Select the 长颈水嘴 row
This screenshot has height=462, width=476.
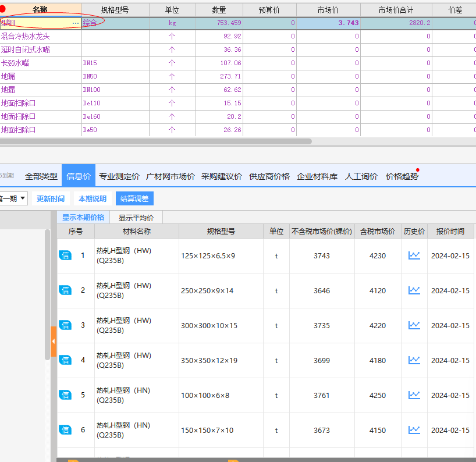238,63
